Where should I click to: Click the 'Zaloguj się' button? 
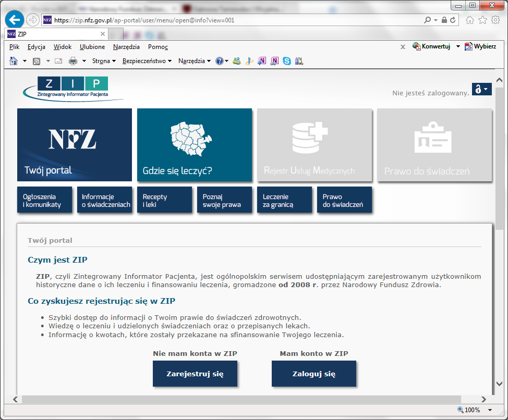313,374
